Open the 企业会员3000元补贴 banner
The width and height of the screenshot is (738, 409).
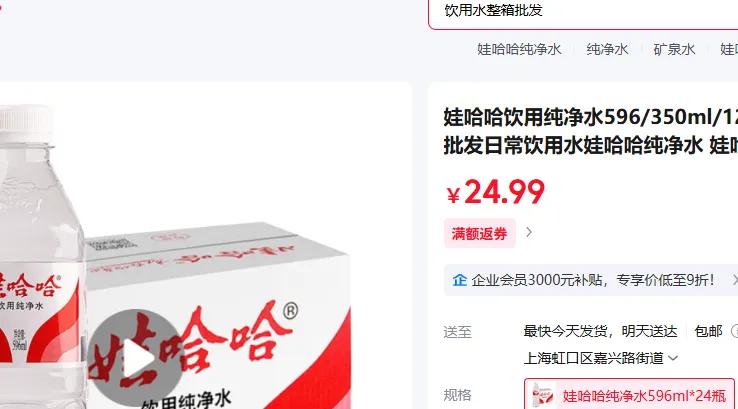pyautogui.click(x=591, y=280)
